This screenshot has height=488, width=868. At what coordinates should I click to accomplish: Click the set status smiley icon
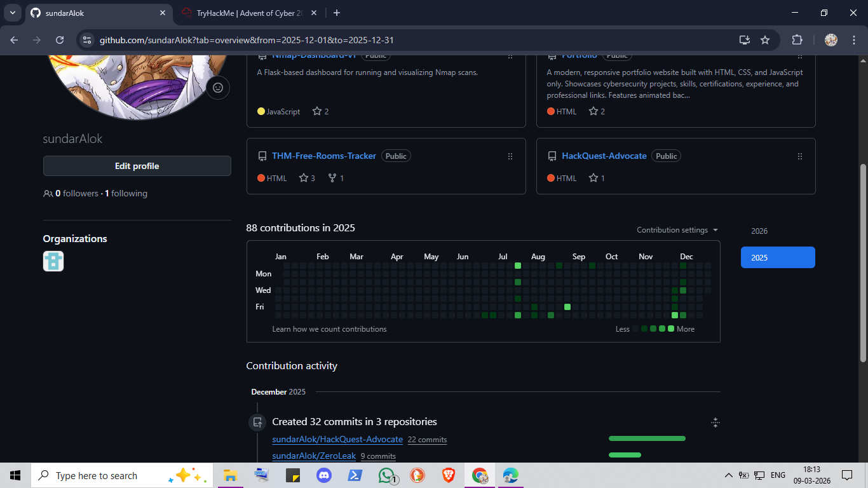coord(218,88)
